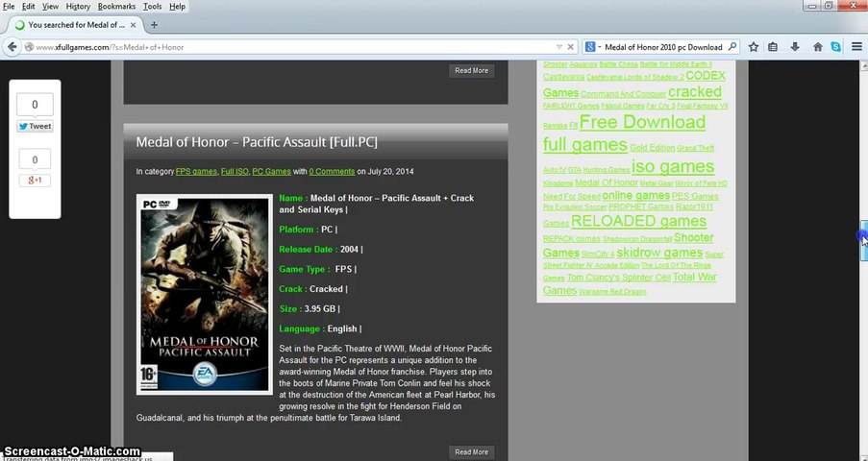Show bookmarks list icon
Screen dimensions: 868x461
(773, 47)
